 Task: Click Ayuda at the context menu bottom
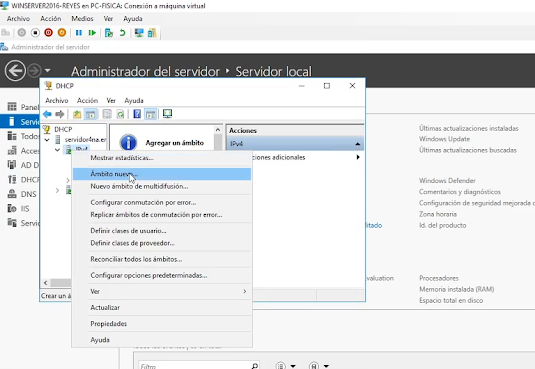(162, 340)
